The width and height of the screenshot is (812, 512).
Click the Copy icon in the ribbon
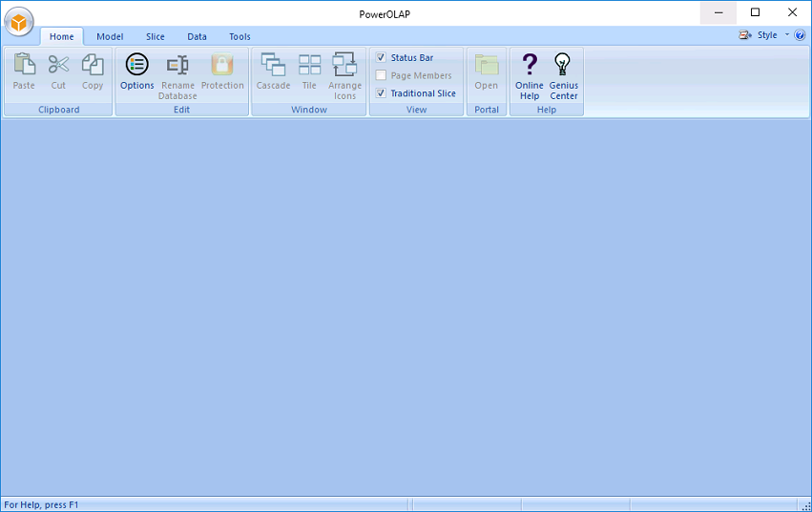click(x=93, y=66)
